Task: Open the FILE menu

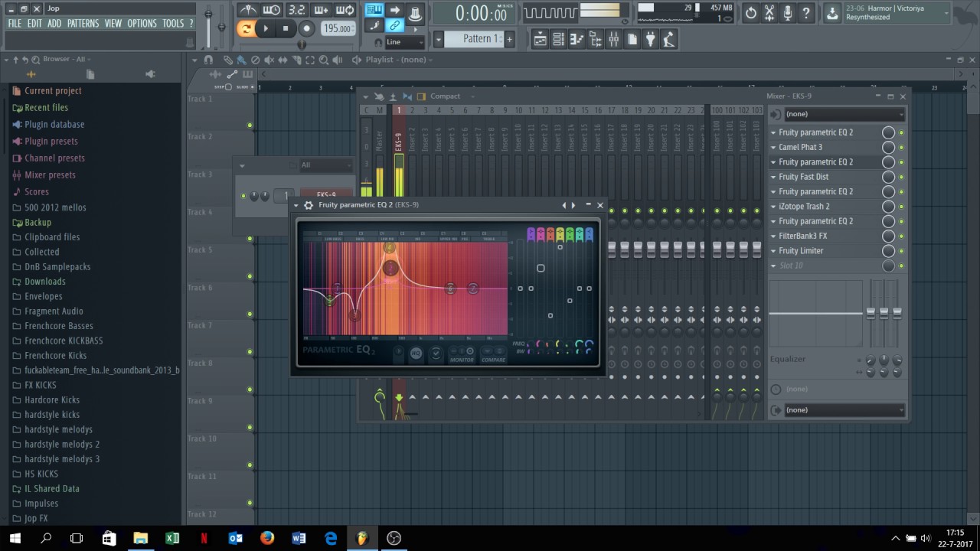Action: coord(15,24)
